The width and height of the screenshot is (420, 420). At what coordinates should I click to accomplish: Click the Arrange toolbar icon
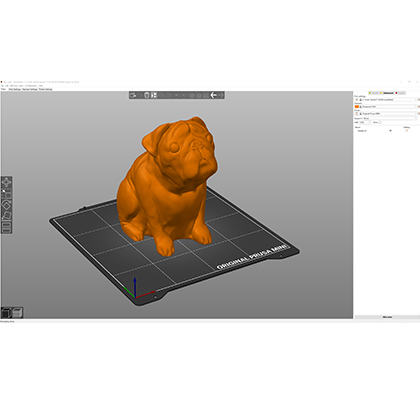point(154,95)
